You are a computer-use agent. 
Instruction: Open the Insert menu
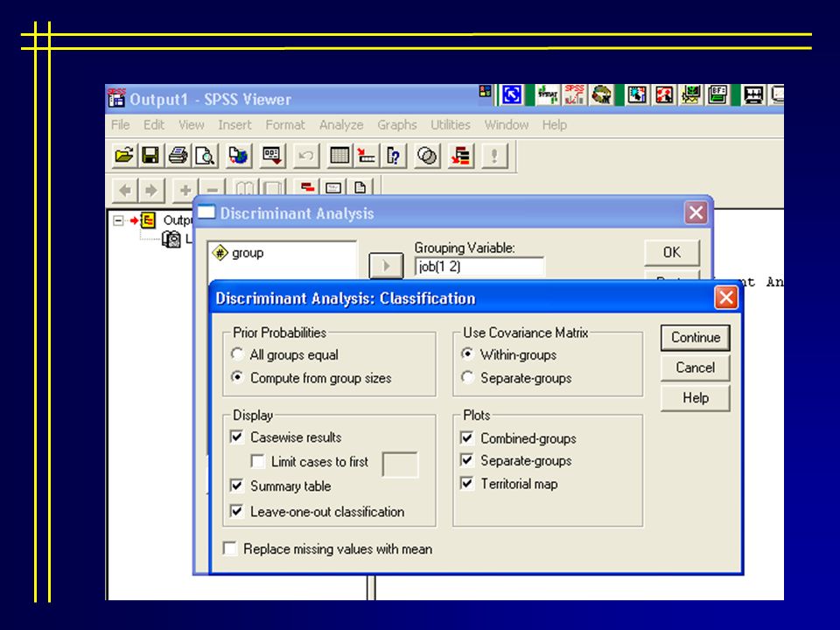234,125
